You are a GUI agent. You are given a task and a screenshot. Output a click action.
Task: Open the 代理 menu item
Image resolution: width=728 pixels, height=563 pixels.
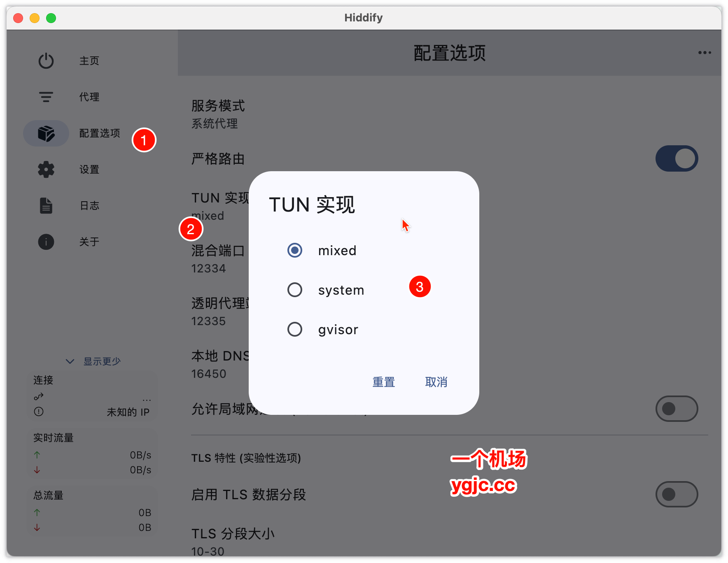point(89,97)
